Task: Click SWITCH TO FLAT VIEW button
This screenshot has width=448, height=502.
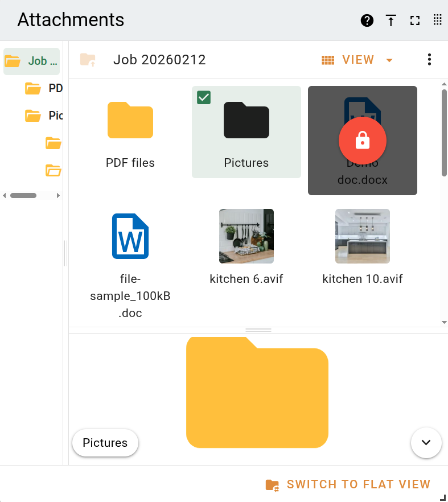Action: pos(348,484)
